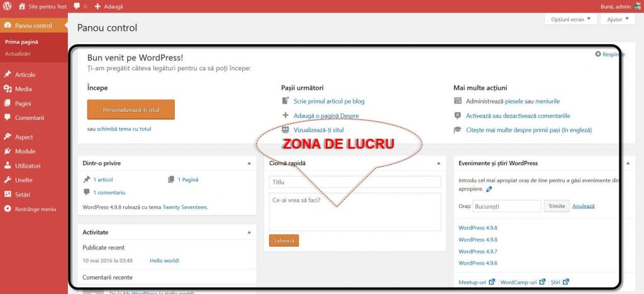Open schimbă tema cu totul link

pyautogui.click(x=124, y=129)
